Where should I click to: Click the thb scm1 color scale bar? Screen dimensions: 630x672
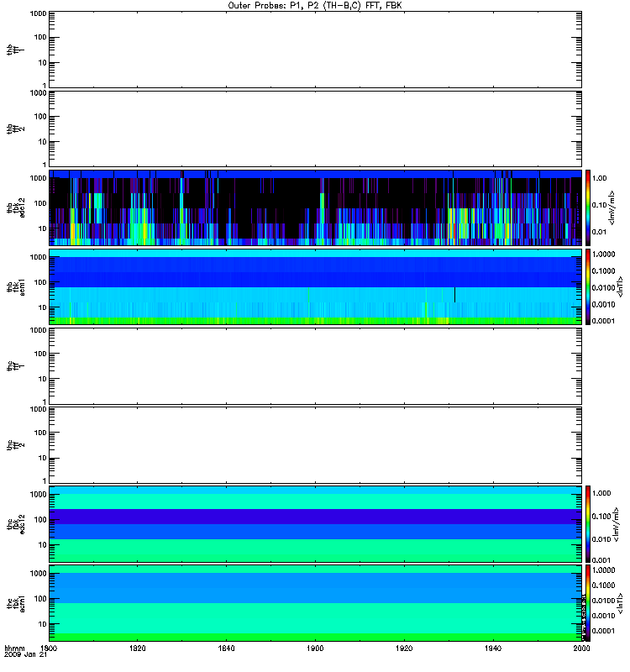pos(589,286)
